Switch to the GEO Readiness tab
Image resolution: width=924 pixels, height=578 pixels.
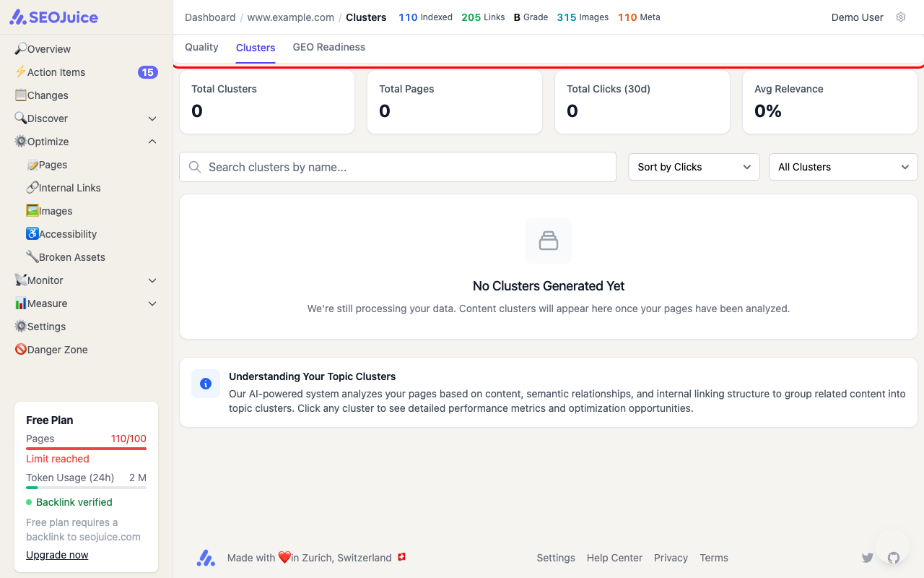[329, 47]
